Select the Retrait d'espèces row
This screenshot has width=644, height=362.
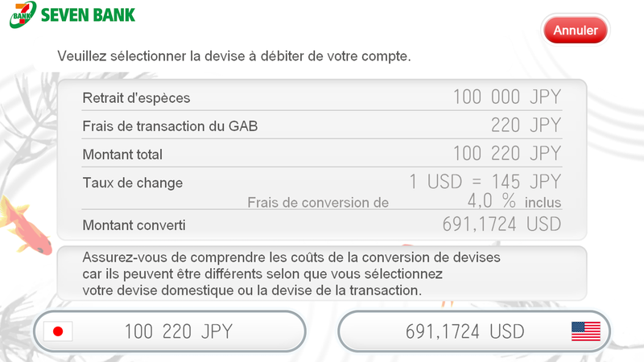321,97
